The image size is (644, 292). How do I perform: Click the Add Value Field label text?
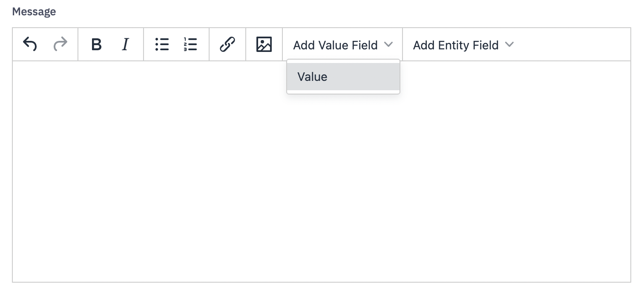[335, 45]
